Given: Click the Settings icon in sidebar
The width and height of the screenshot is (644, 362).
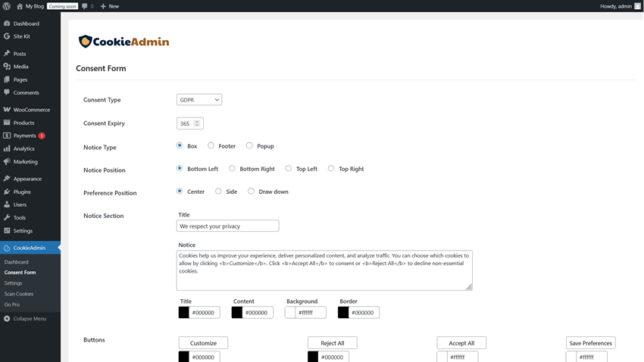Looking at the screenshot, I should 7,231.
